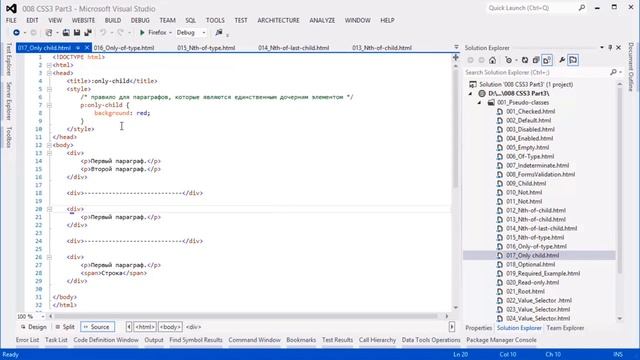Open the Debug configuration dropdown

point(204,32)
